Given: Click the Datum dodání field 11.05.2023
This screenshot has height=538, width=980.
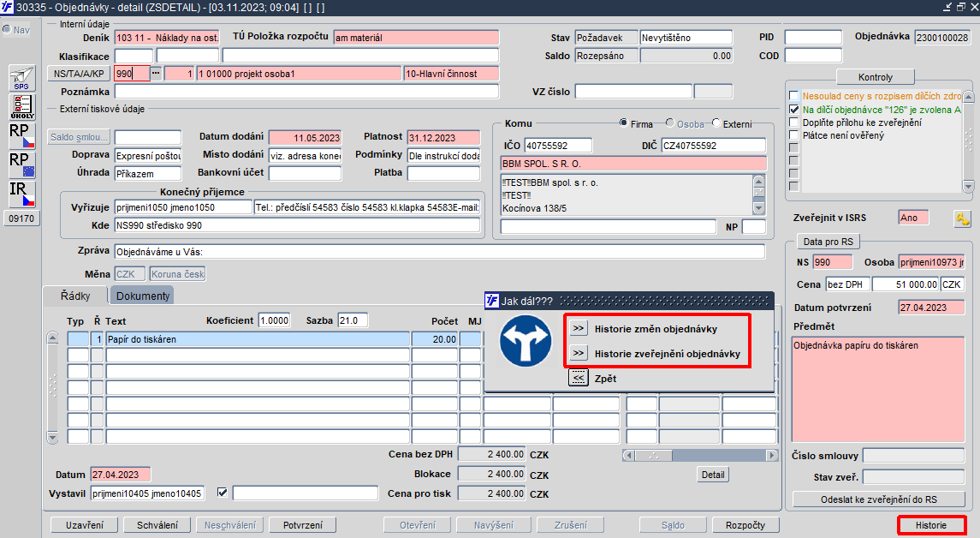Looking at the screenshot, I should tap(306, 138).
